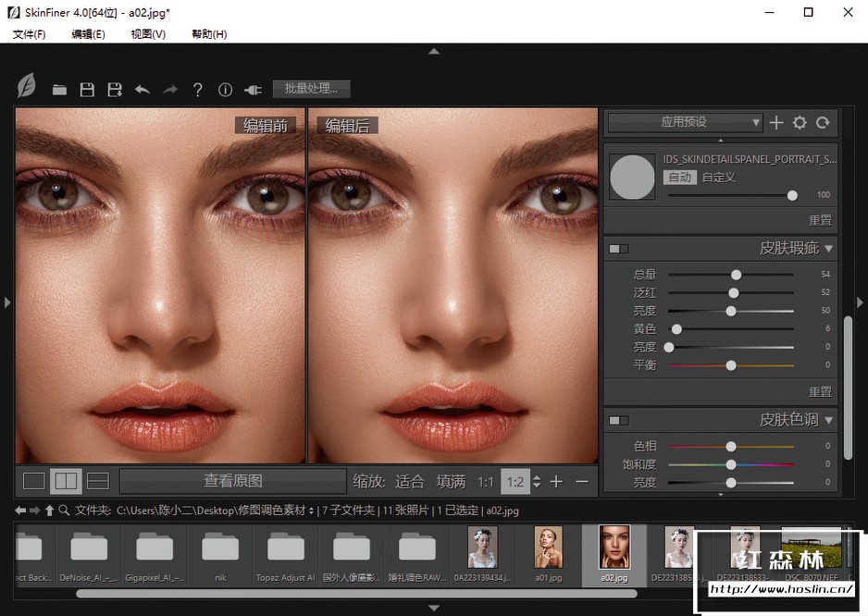Screen dimensions: 868x616
Task: Toggle the 皮肤色调 panel on/off switch
Action: 618,421
